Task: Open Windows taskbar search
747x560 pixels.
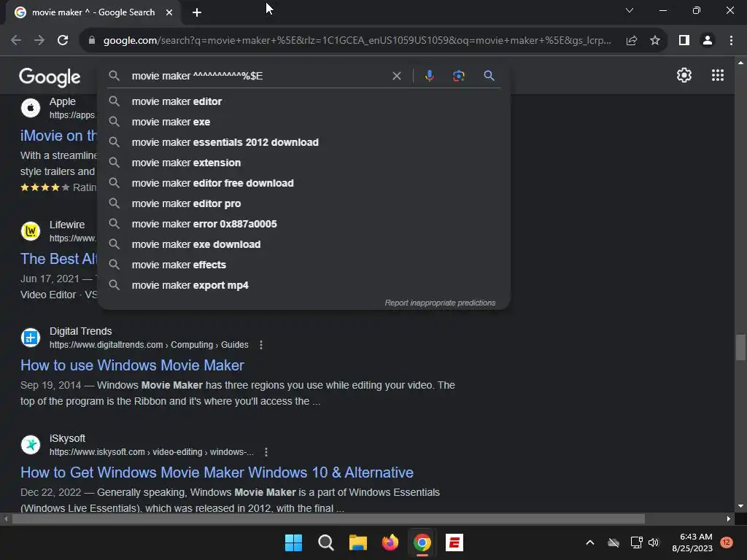Action: 326,542
